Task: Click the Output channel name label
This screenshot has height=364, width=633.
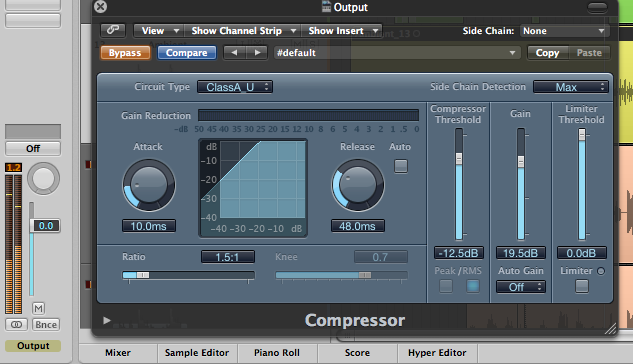Action: pos(33,346)
